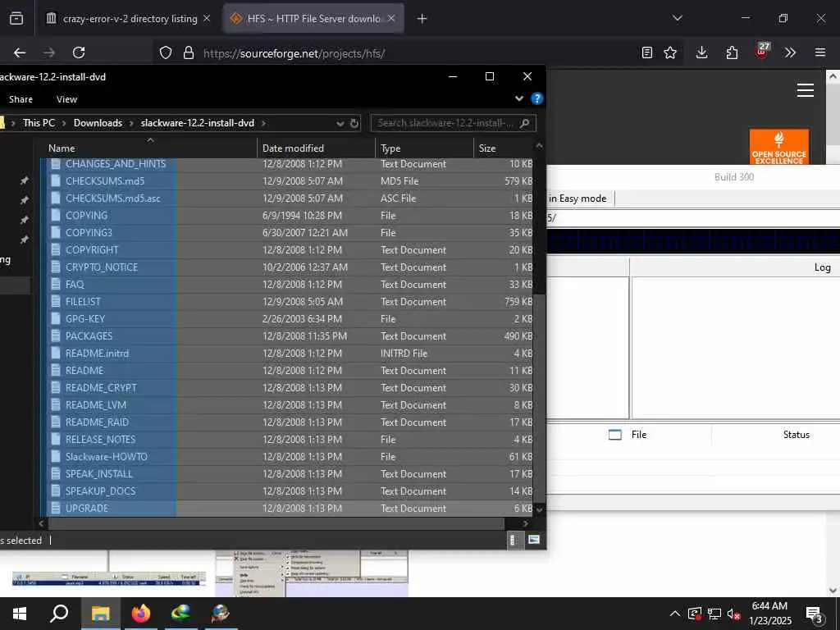Image resolution: width=840 pixels, height=630 pixels.
Task: Go back in Firefox
Action: pos(20,52)
